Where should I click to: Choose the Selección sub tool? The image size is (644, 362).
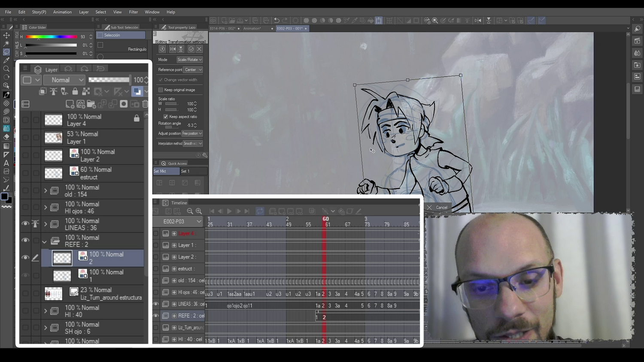pos(121,35)
